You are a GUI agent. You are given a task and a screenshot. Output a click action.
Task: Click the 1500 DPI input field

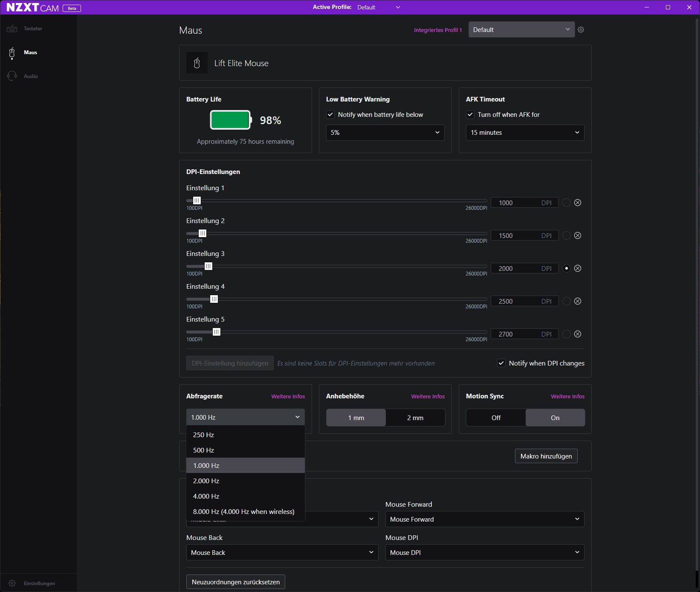tap(524, 235)
